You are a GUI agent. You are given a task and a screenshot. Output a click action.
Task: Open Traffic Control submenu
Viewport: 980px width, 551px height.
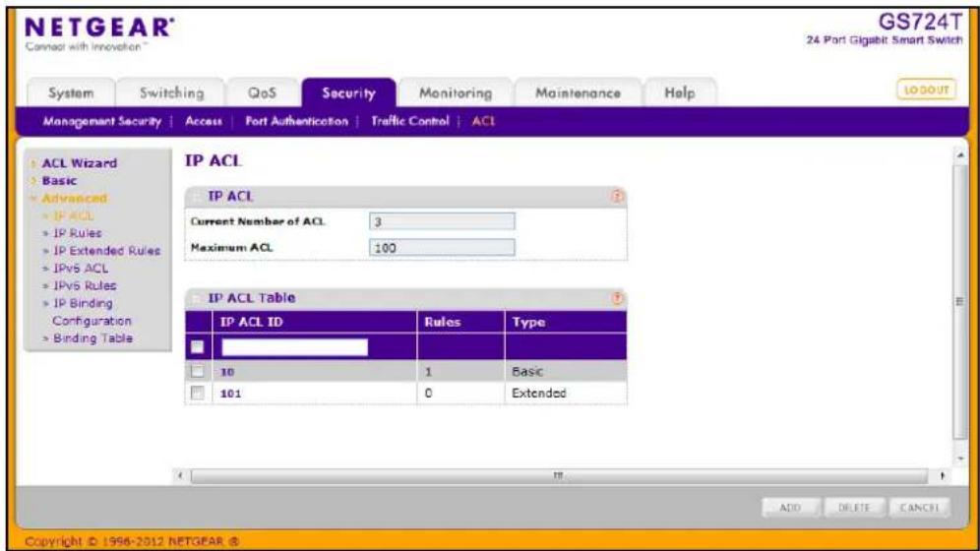[410, 121]
